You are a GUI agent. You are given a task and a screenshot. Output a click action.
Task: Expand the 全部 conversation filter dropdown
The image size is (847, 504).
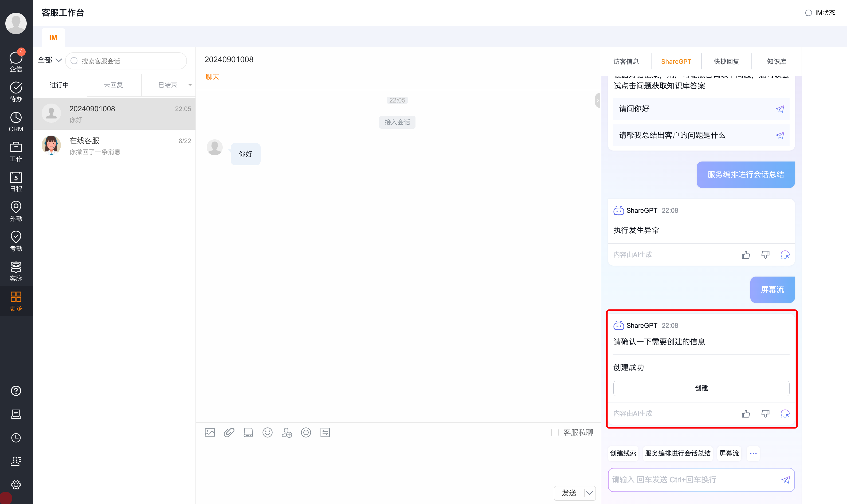tap(50, 60)
